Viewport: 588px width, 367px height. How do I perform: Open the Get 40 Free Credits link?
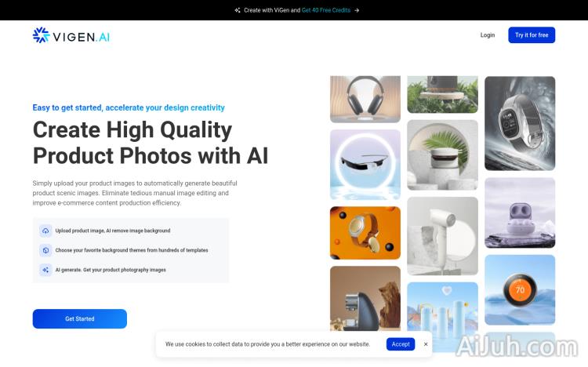[x=326, y=10]
